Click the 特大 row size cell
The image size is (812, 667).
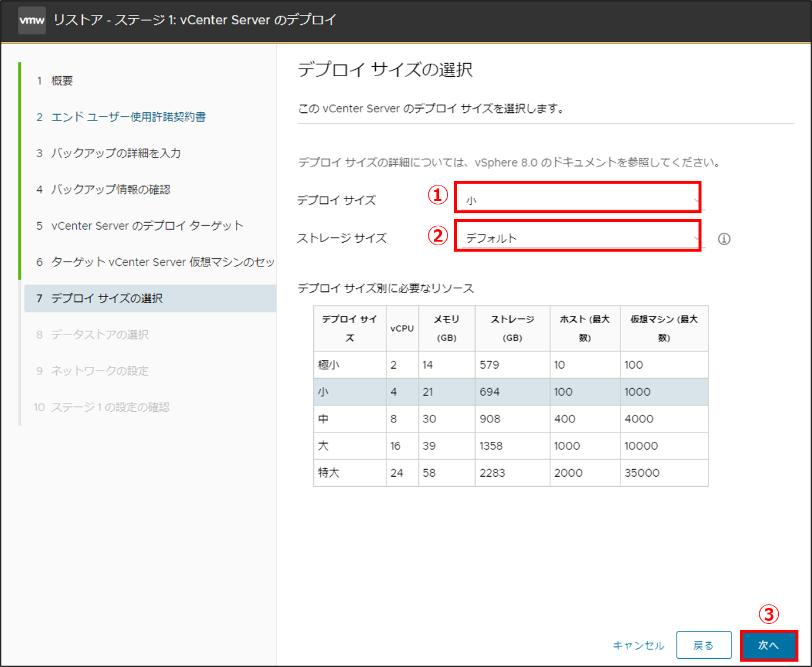coord(350,473)
